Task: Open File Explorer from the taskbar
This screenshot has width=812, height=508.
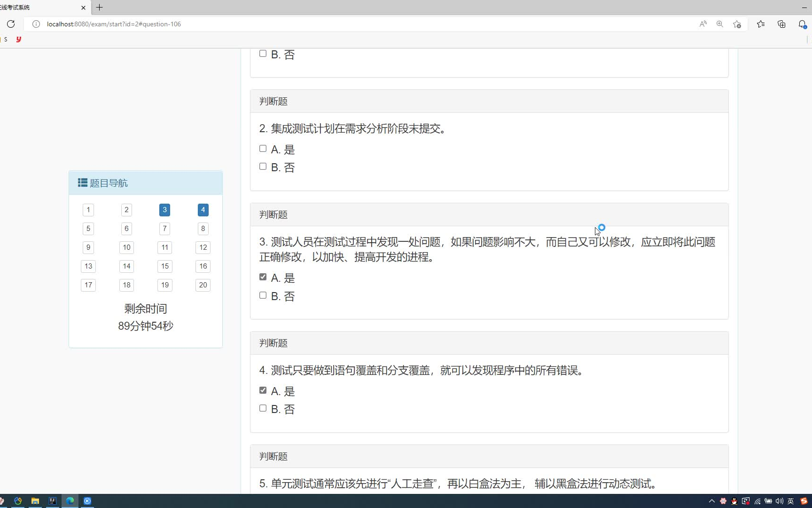Action: pos(35,500)
